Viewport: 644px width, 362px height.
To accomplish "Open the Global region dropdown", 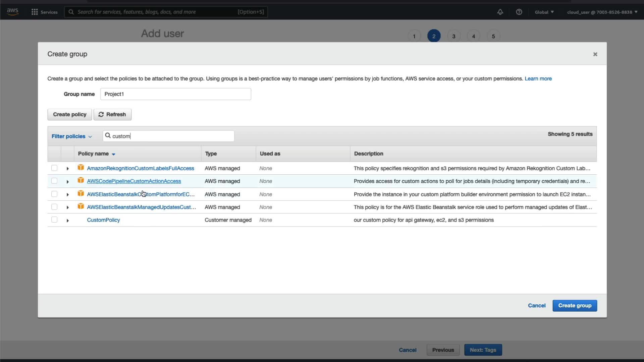I will [x=544, y=12].
